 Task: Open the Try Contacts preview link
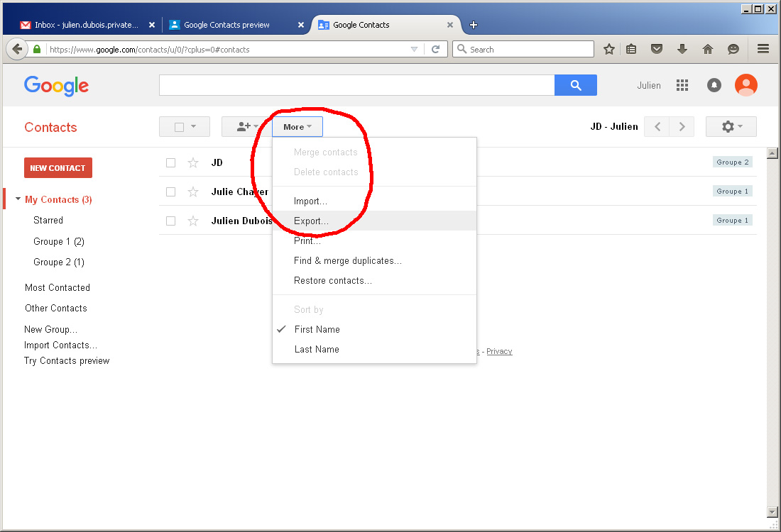[x=67, y=360]
